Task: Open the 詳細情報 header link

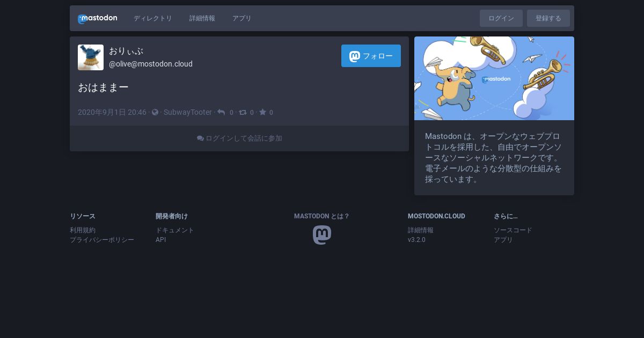Action: [202, 18]
